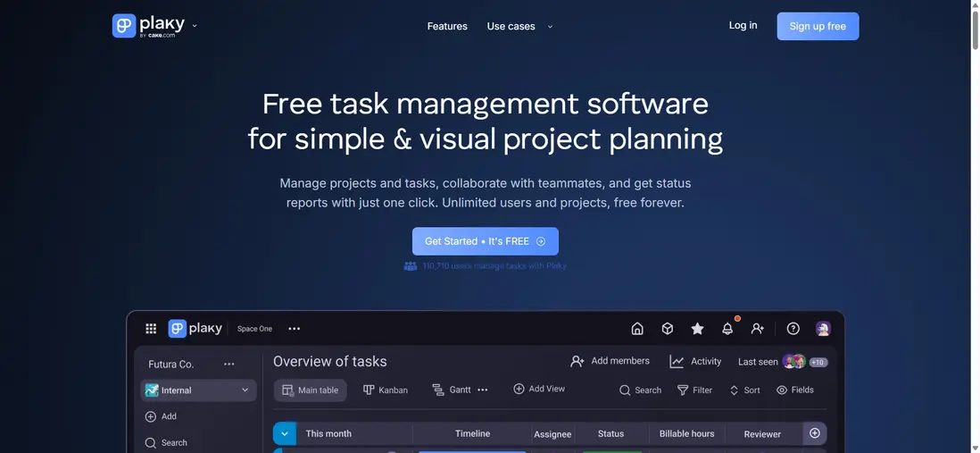This screenshot has width=980, height=453.
Task: Click the Futura Co. workspace name
Action: coord(170,365)
